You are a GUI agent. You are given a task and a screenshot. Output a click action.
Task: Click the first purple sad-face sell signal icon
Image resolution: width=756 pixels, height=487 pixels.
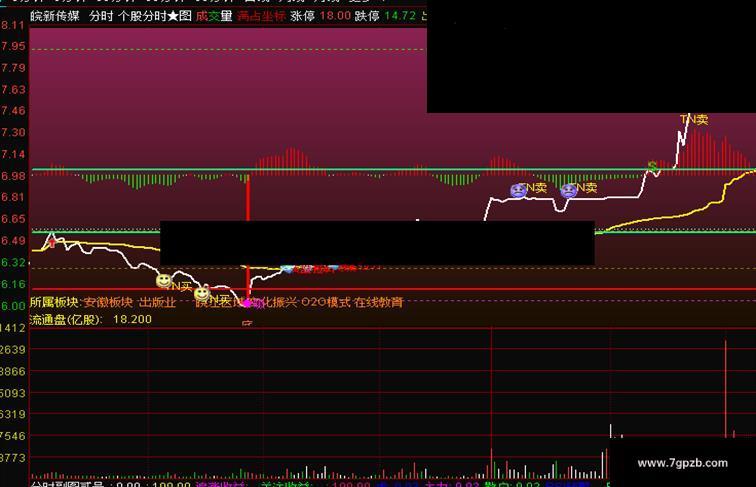pos(518,190)
